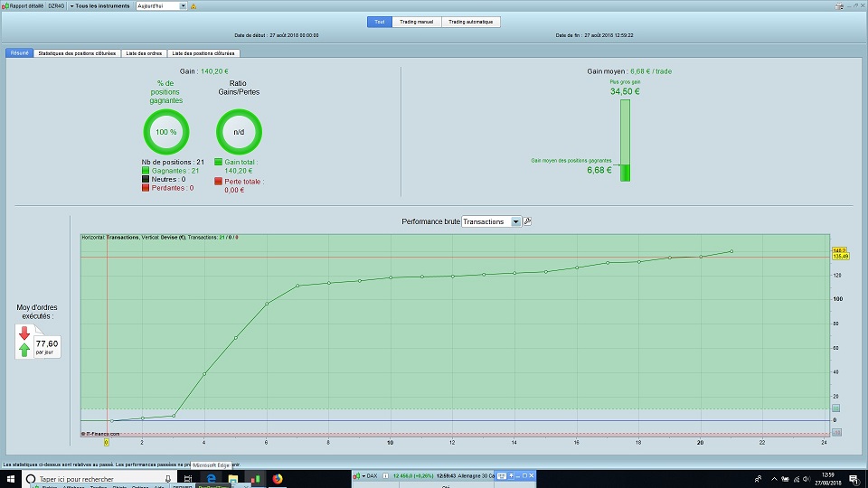Click the wrench settings icon next to Transactions
The width and height of the screenshot is (868, 488).
tap(527, 221)
